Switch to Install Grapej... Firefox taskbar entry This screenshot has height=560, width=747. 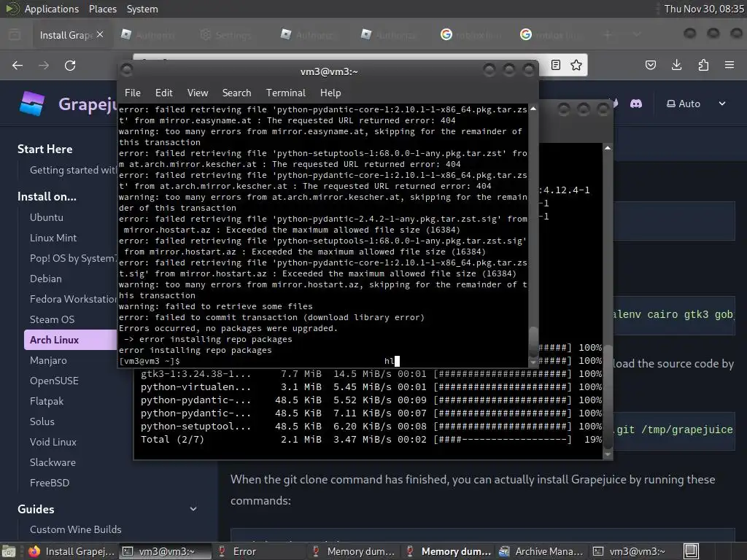(x=71, y=551)
